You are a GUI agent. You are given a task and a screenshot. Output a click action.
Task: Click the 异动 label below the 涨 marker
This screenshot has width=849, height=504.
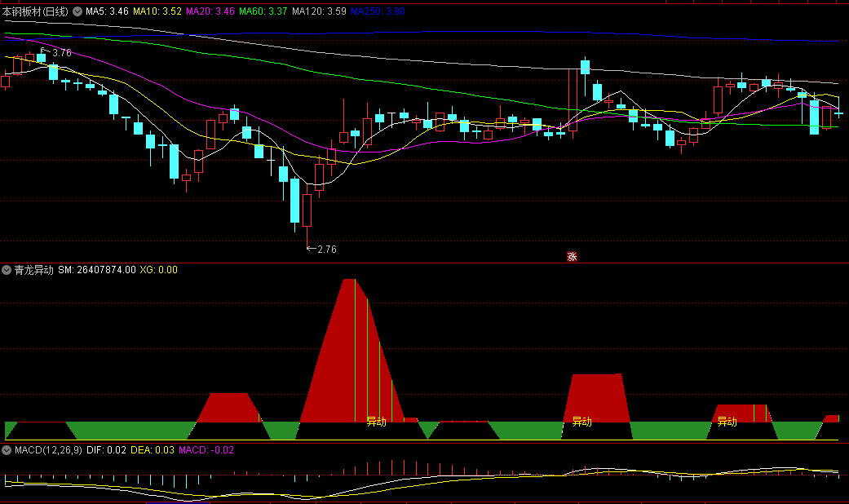point(582,421)
